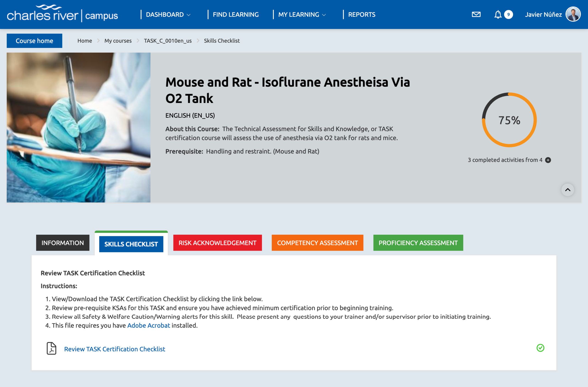Click the PDF file icon beside the checklist link

pyautogui.click(x=51, y=348)
